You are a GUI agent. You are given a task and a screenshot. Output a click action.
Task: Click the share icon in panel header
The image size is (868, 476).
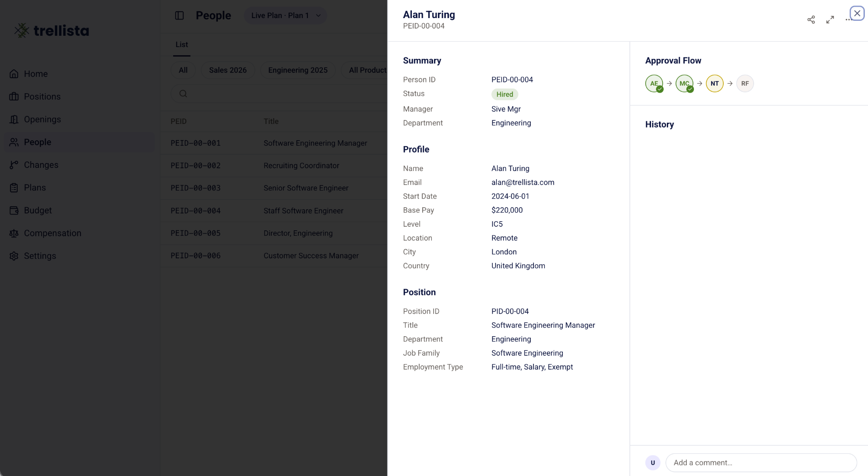(x=811, y=19)
